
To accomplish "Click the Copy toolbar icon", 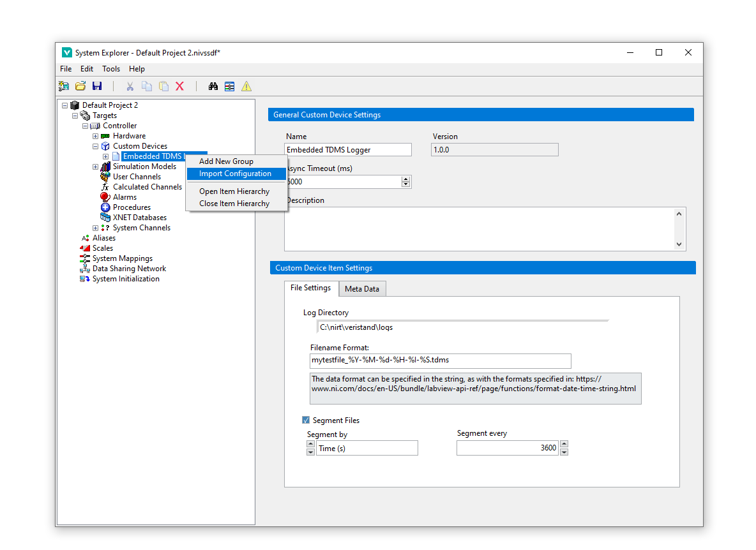I will [x=147, y=86].
